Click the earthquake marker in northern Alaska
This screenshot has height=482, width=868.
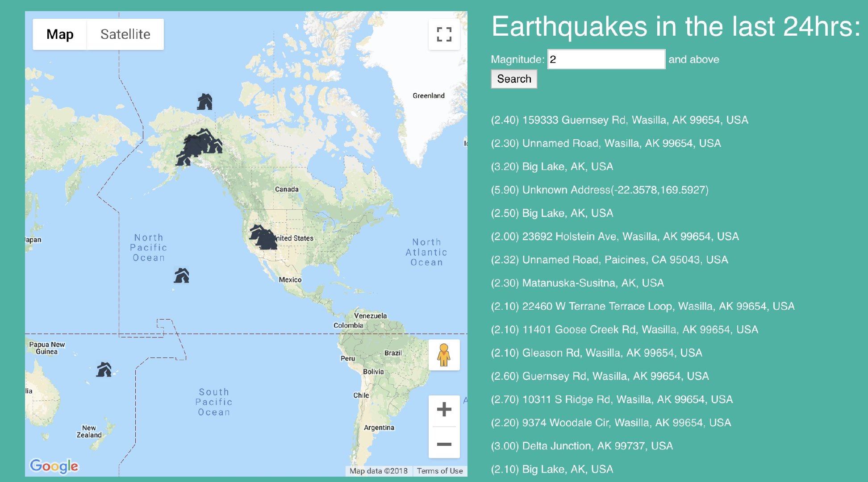click(x=204, y=102)
